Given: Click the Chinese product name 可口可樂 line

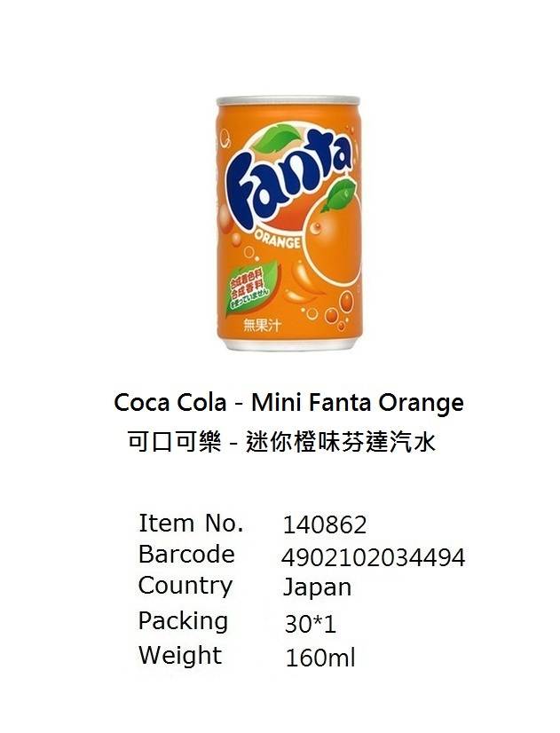Looking at the screenshot, I should [x=281, y=442].
